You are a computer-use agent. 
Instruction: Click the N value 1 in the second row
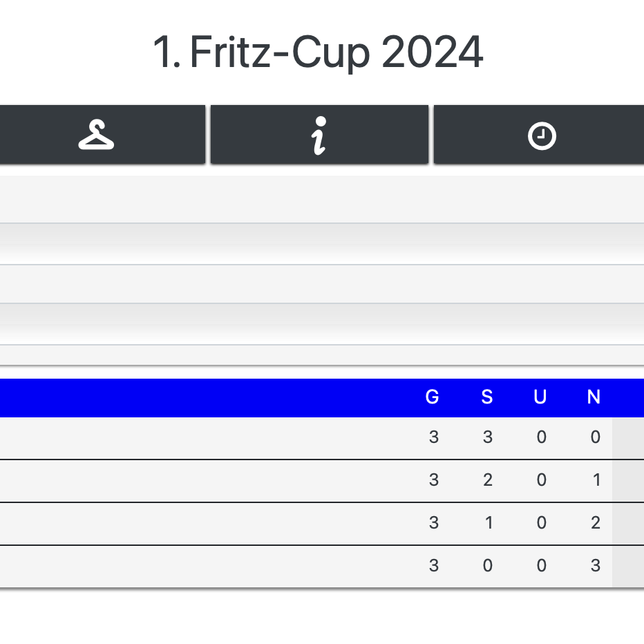(596, 480)
